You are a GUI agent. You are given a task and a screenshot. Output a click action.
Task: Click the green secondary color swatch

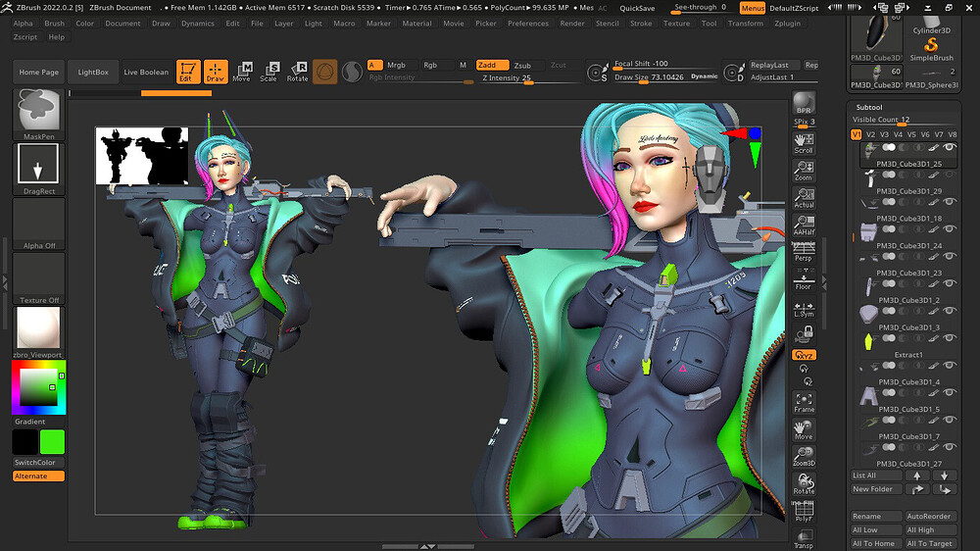coord(53,441)
